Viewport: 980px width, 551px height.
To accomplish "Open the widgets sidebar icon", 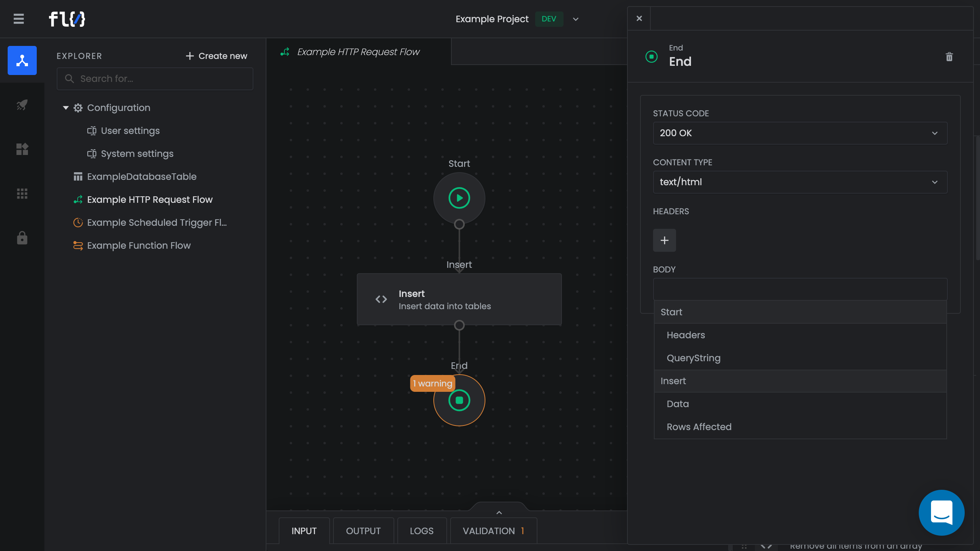I will (22, 149).
